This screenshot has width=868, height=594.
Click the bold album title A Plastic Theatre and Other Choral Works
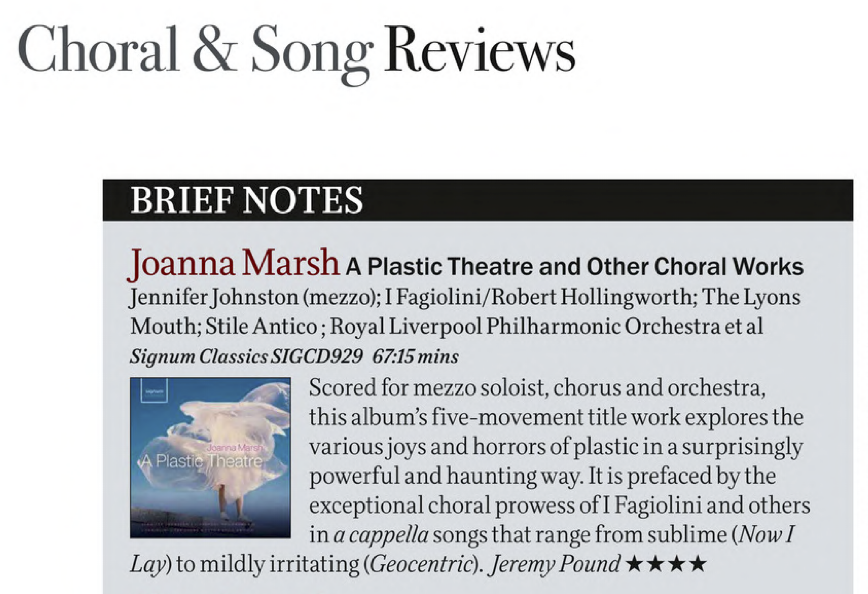(574, 267)
